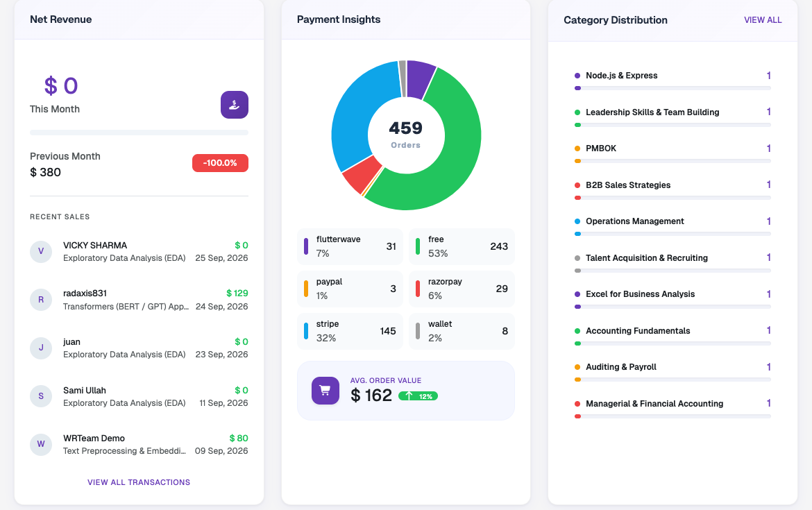
Task: Click Operations Management category
Action: tap(635, 221)
